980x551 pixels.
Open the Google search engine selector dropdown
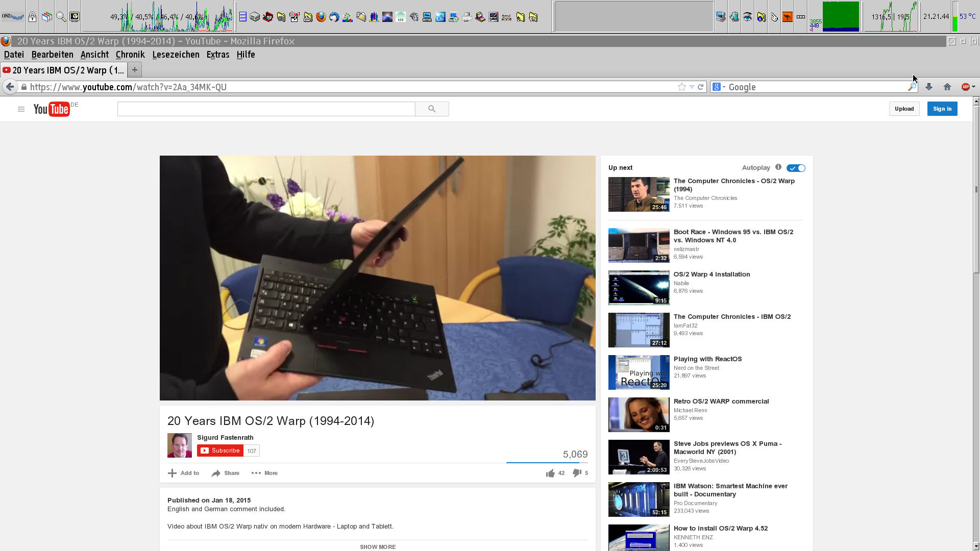pyautogui.click(x=719, y=87)
